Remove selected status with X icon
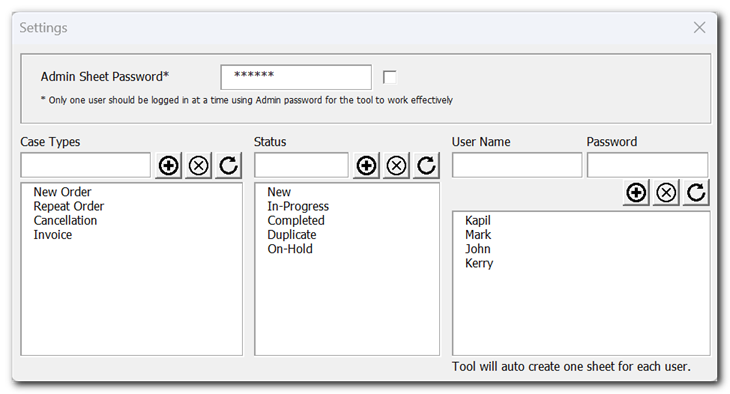This screenshot has width=730, height=394. 397,165
